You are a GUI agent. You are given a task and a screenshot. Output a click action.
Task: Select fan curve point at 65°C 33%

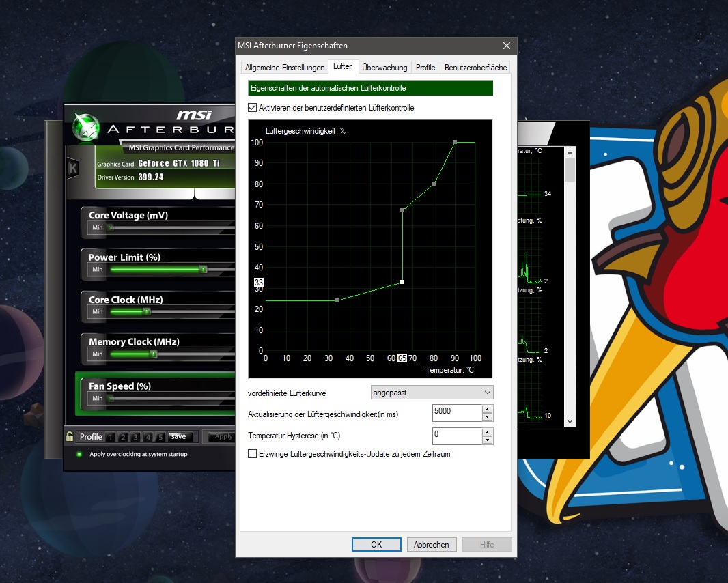point(402,282)
